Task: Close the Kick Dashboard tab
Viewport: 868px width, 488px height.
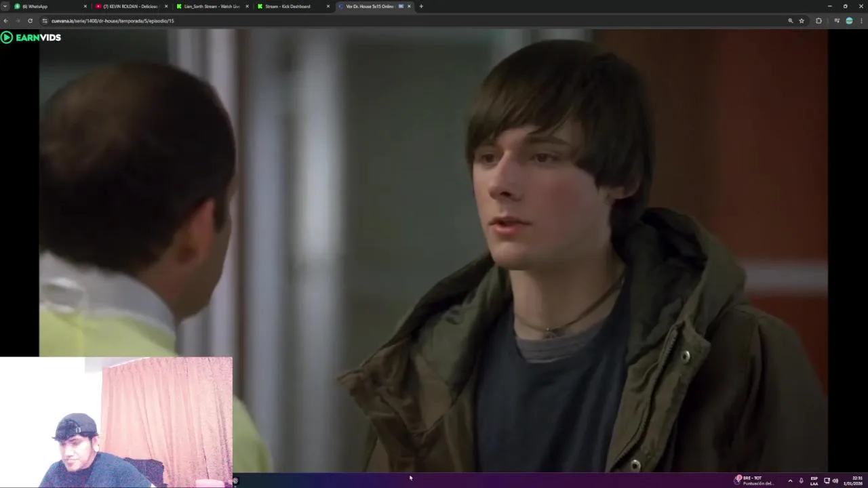Action: [x=328, y=6]
